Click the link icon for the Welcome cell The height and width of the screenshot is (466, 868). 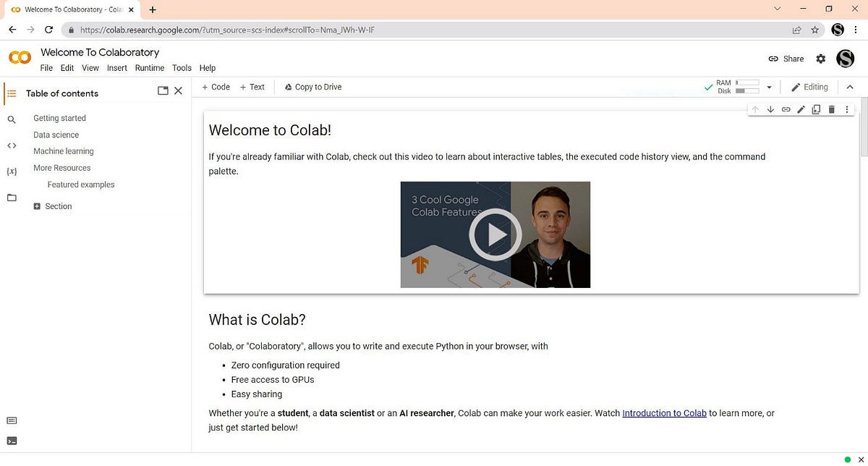(x=786, y=109)
